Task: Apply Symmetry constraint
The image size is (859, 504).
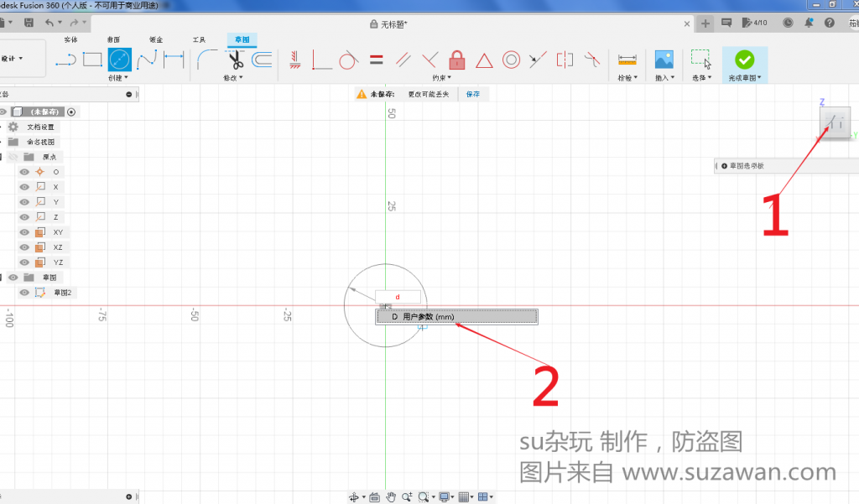Action: coord(565,60)
